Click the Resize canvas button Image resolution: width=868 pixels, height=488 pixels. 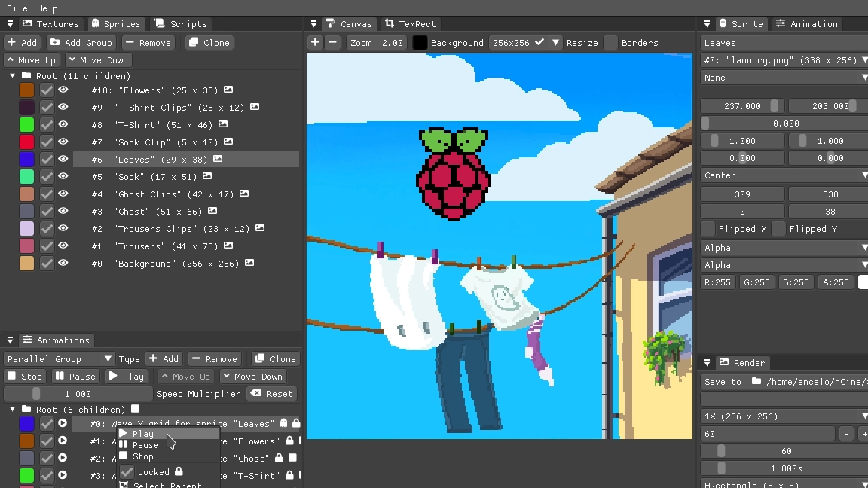pos(582,43)
